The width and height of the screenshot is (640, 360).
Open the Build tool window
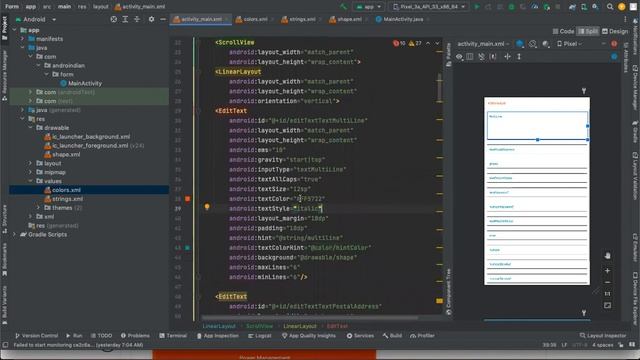pos(392,336)
